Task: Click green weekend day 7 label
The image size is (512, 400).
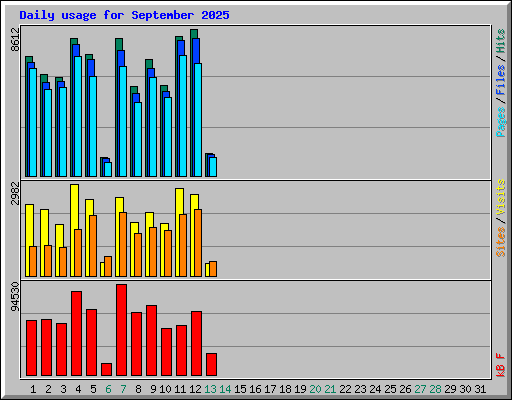Action: 123,389
